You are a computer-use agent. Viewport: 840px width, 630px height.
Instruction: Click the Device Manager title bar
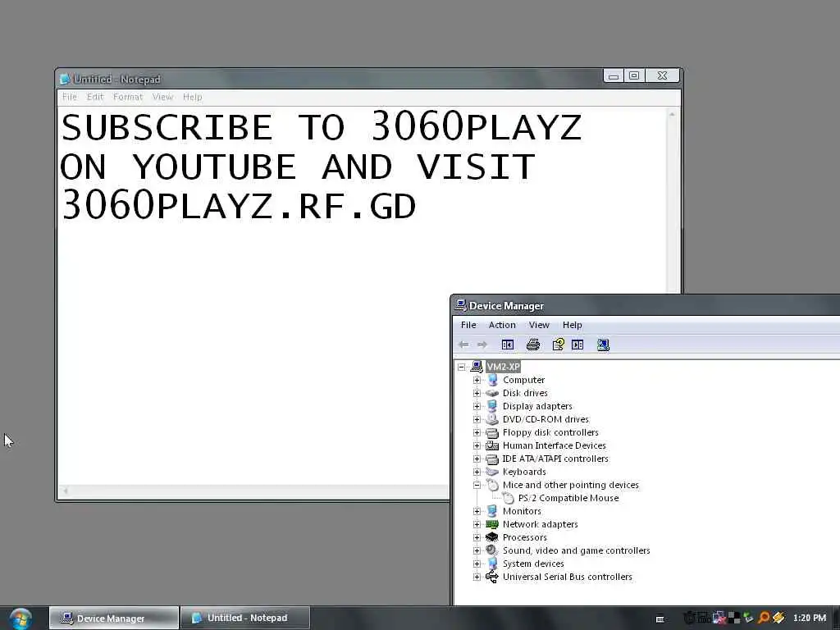(x=646, y=306)
